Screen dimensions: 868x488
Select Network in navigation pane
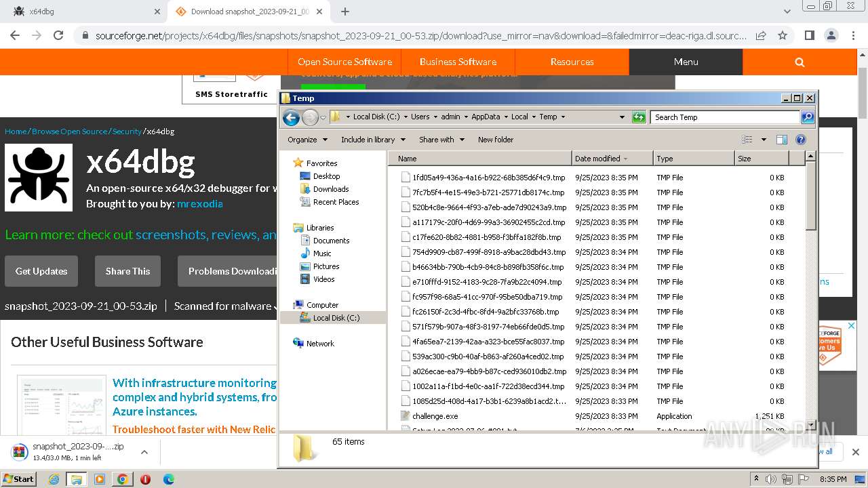[x=320, y=344]
